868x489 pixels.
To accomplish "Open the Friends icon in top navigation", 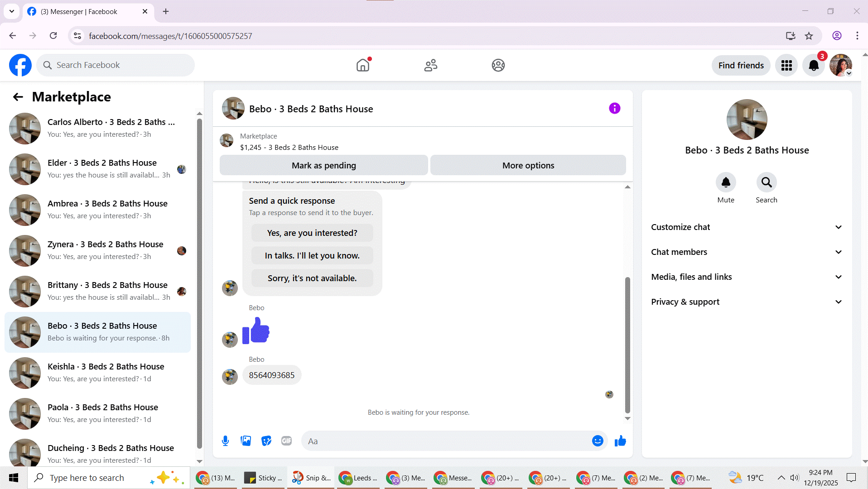I will click(430, 65).
